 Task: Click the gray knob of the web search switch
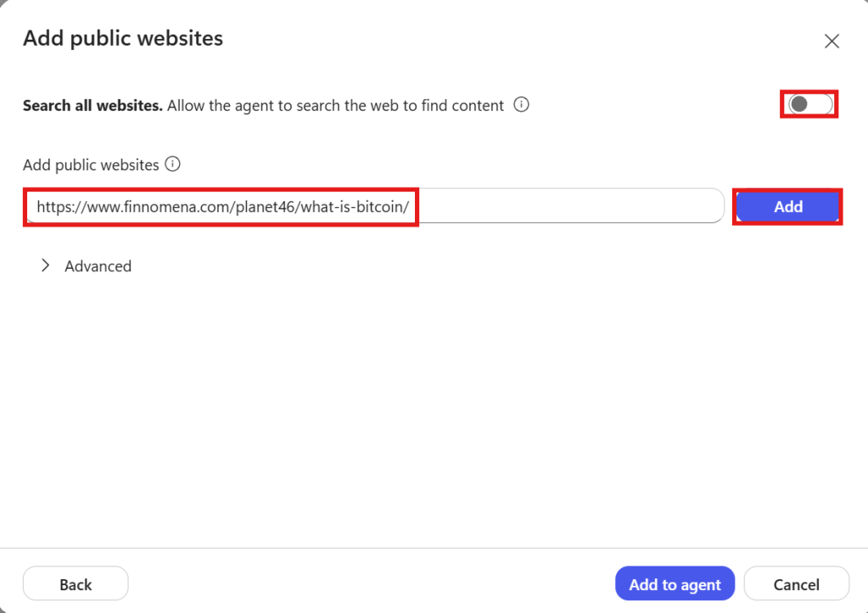point(798,104)
